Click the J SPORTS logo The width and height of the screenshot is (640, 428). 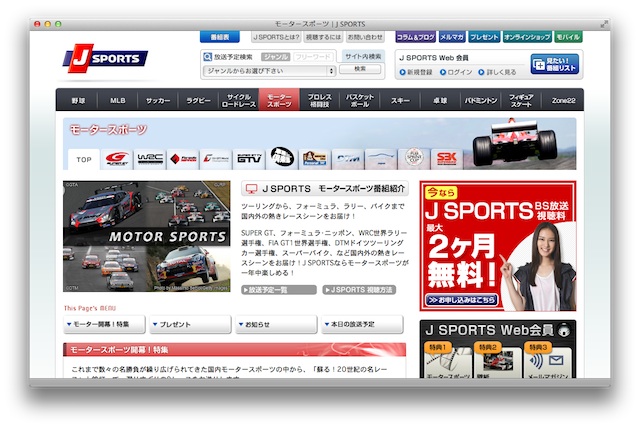coord(105,58)
